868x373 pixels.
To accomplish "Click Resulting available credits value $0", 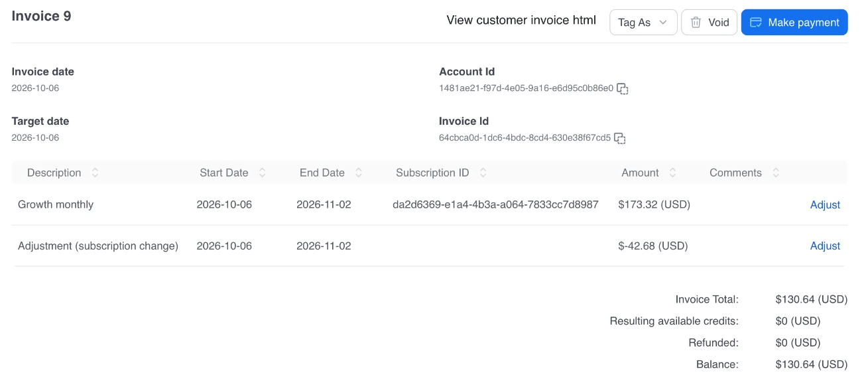I will tap(798, 321).
